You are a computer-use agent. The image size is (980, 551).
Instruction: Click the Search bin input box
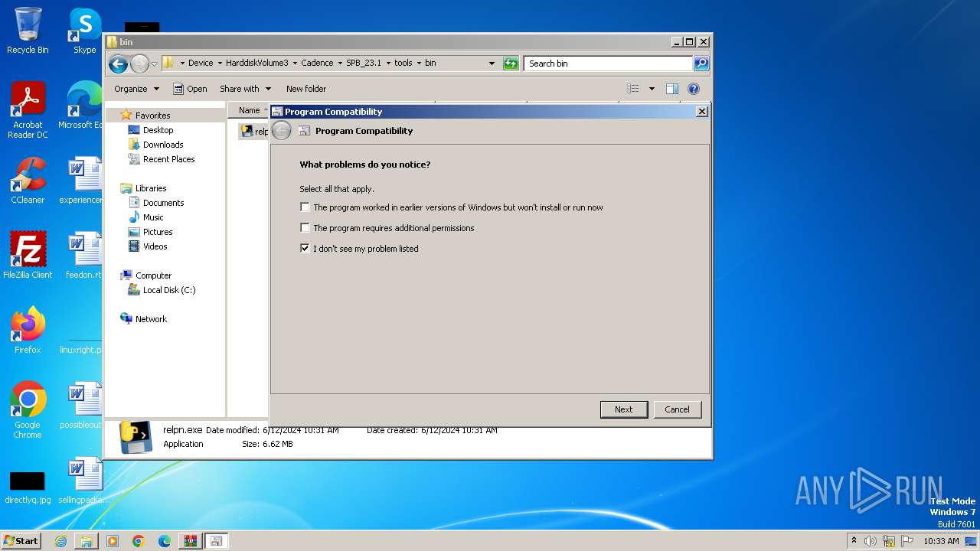(x=609, y=64)
